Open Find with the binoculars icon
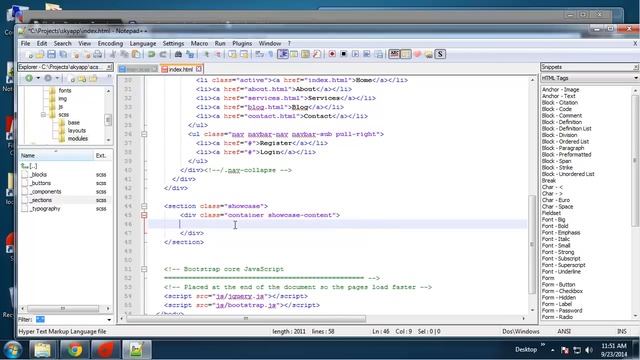Screen dimensions: 640x360 point(178,54)
